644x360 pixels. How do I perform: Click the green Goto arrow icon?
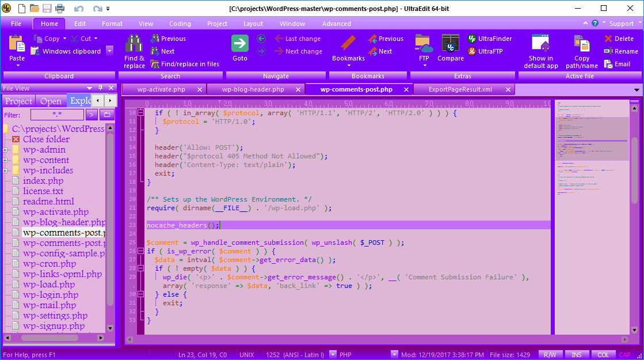coord(240,44)
